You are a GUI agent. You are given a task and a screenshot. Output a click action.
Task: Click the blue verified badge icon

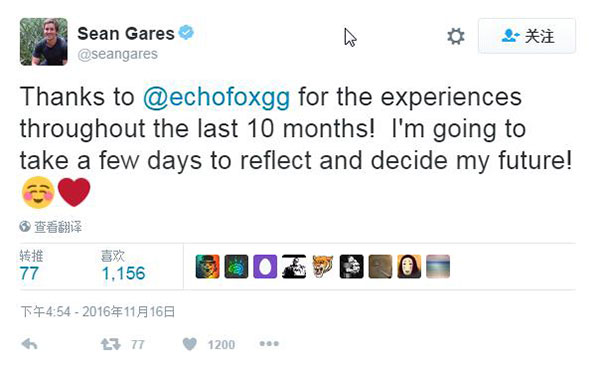pyautogui.click(x=186, y=33)
